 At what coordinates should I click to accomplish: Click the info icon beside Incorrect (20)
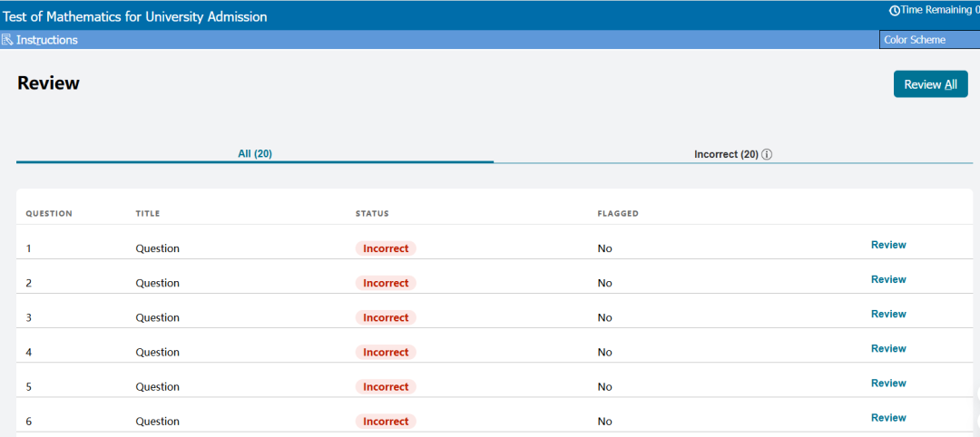pos(768,154)
